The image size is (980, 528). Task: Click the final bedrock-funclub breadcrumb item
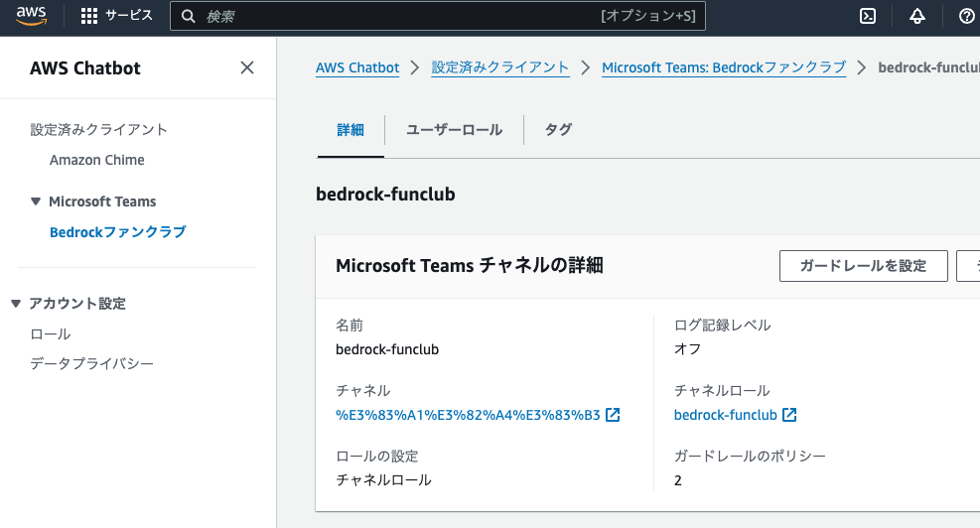pos(928,67)
